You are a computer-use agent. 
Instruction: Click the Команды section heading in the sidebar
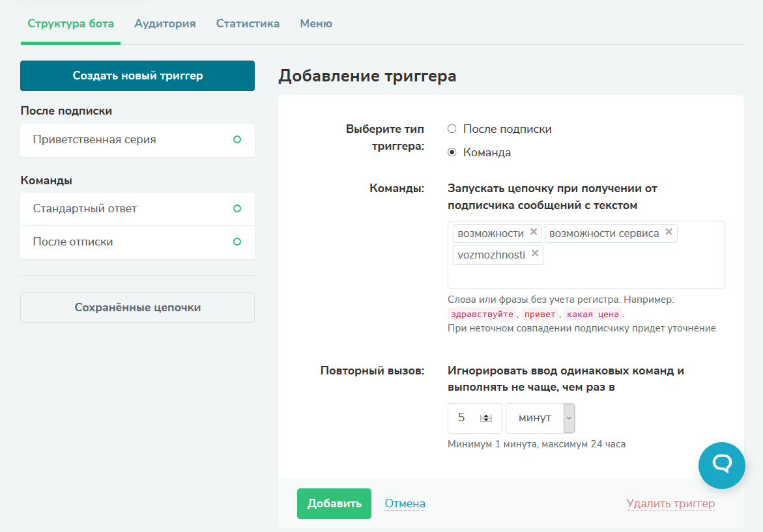46,180
